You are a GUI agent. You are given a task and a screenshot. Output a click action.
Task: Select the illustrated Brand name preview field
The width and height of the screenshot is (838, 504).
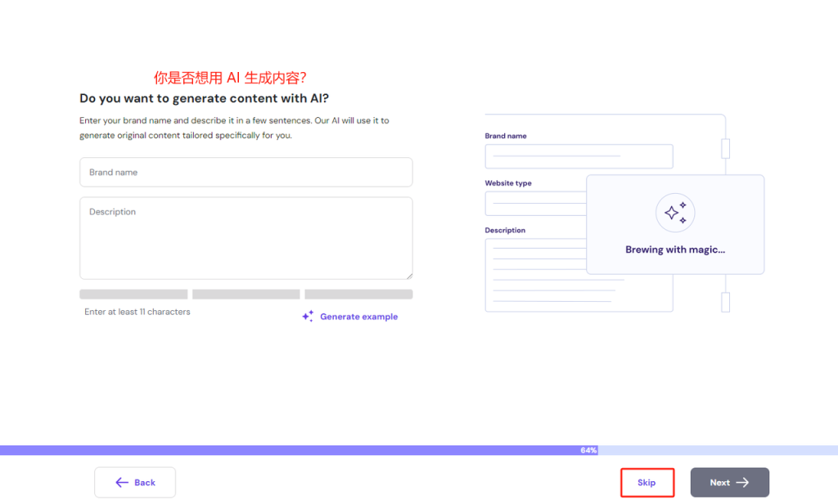579,156
